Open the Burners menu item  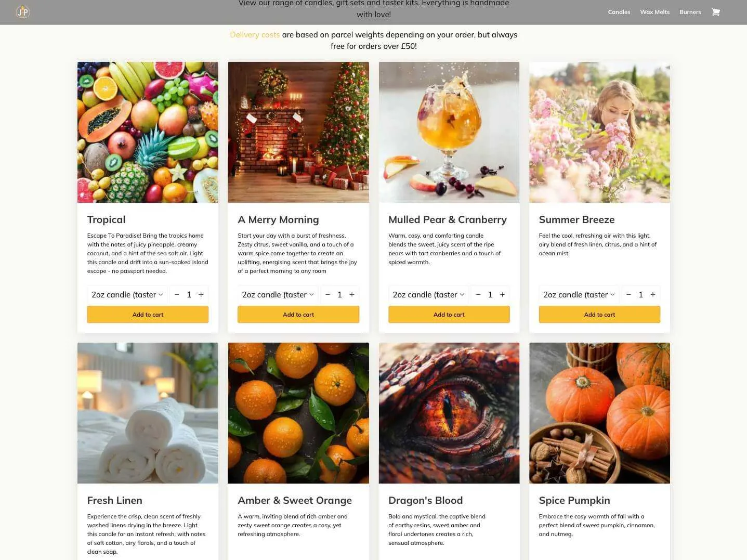click(x=690, y=12)
